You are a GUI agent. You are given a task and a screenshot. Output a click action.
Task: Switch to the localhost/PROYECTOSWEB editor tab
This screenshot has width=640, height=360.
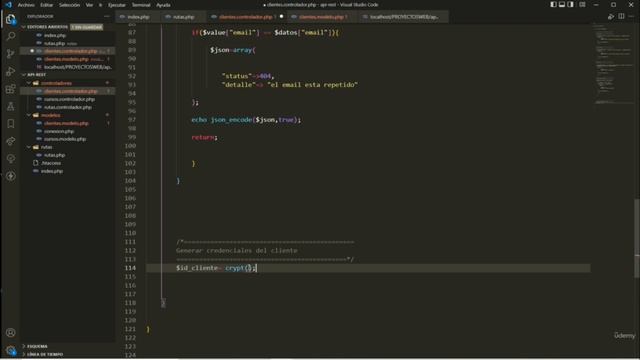tap(403, 17)
